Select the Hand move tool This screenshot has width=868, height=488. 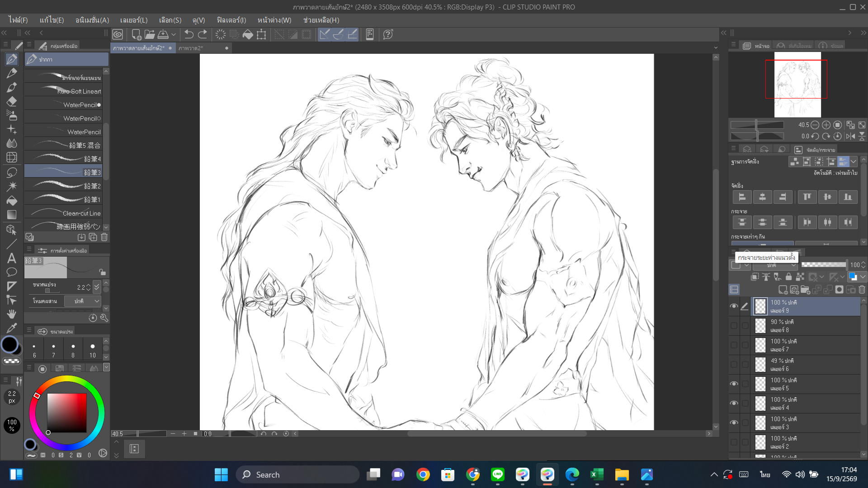pos(12,314)
